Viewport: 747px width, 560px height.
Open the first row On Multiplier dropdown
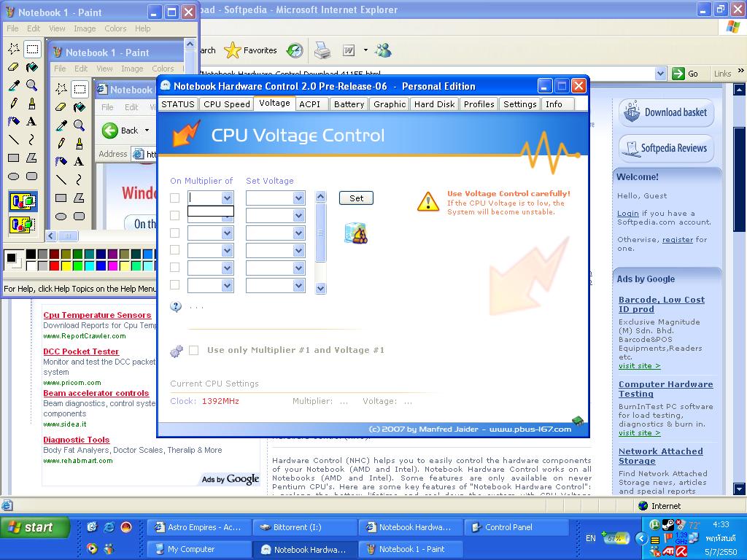[x=228, y=198]
